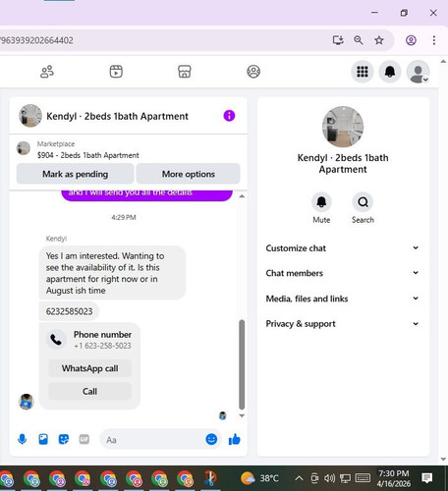Expand the Media, files and links section
This screenshot has height=491, width=448.
coord(342,299)
